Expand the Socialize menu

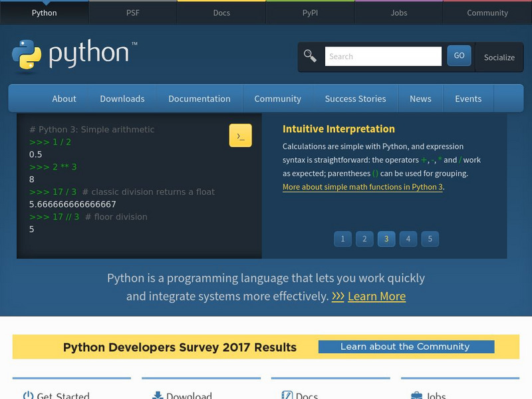coord(499,57)
